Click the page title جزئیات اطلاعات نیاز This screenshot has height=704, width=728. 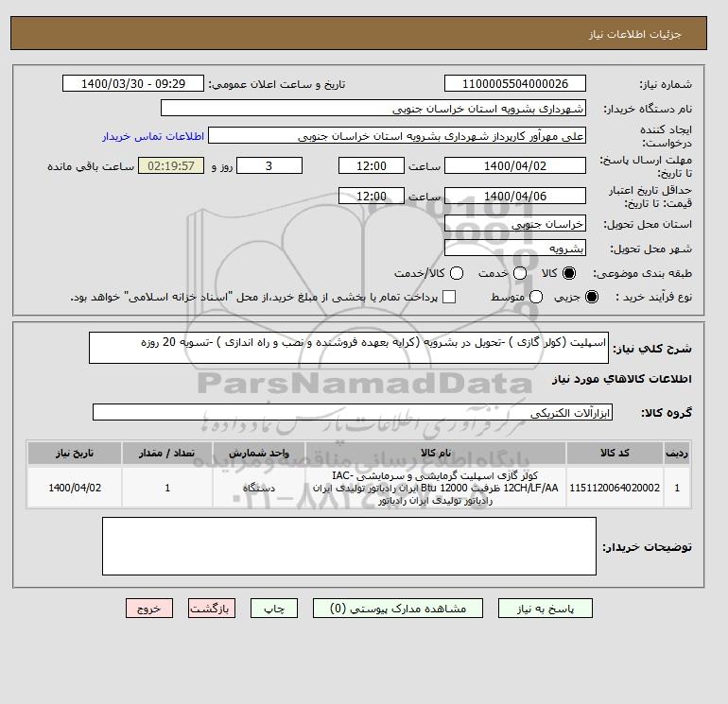click(634, 34)
